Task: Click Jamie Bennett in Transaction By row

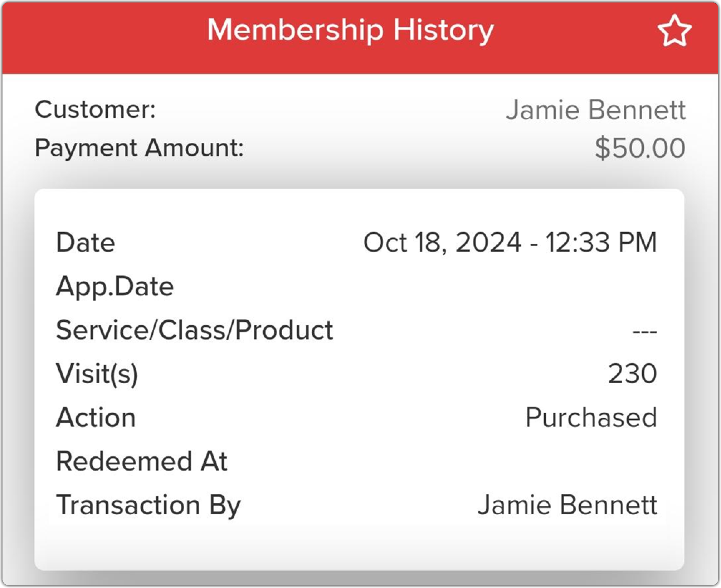Action: 567,505
